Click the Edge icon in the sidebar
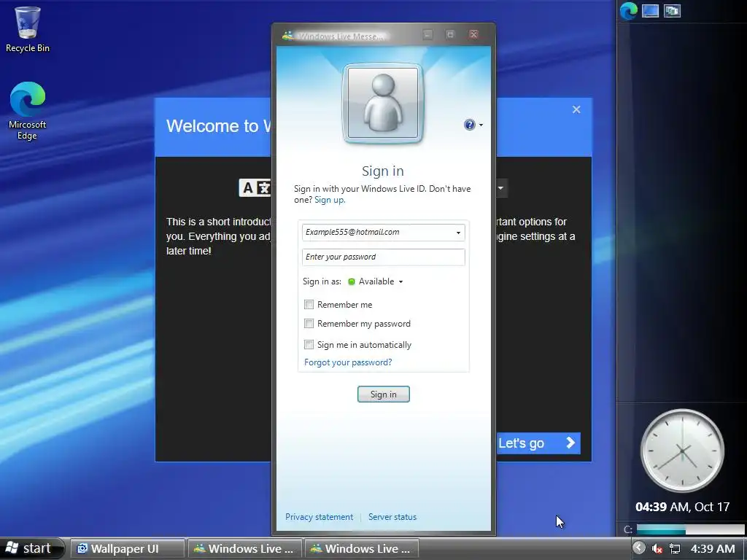The height and width of the screenshot is (560, 747). (x=629, y=10)
